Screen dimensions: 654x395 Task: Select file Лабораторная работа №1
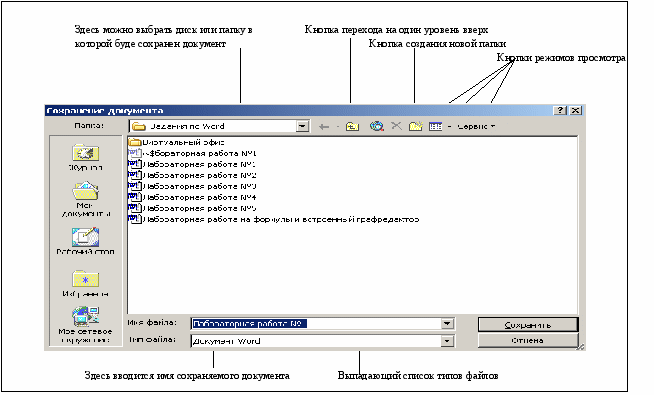[x=192, y=164]
